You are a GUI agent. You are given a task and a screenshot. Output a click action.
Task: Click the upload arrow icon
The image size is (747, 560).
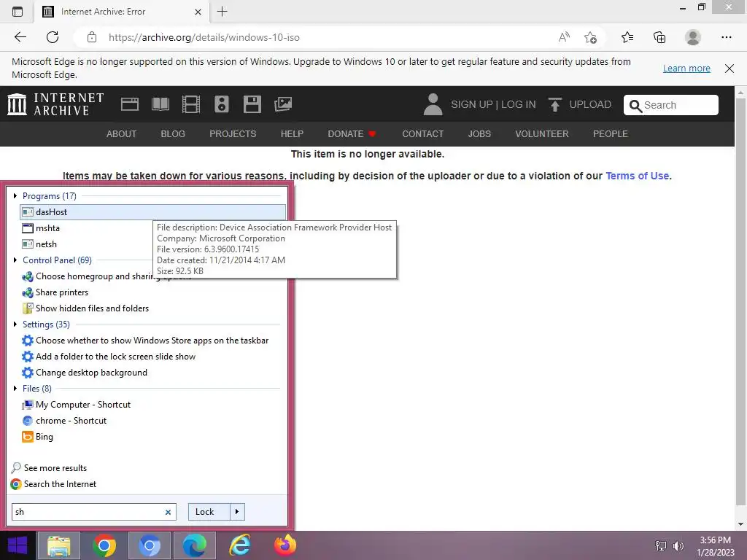(x=554, y=104)
